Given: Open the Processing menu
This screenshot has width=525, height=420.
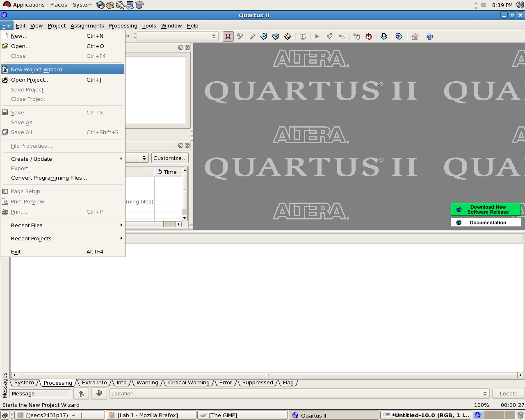Looking at the screenshot, I should pyautogui.click(x=123, y=25).
